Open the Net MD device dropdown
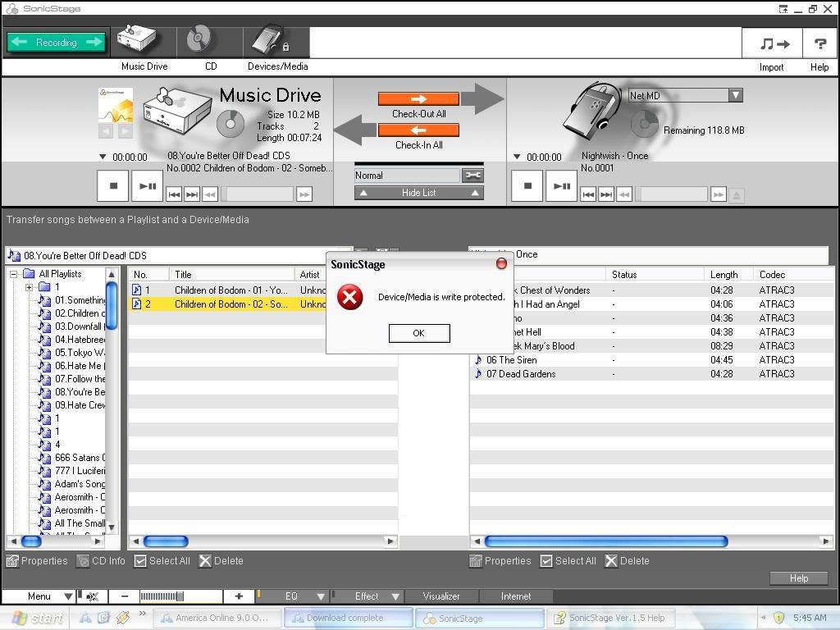The width and height of the screenshot is (840, 630). pos(736,95)
